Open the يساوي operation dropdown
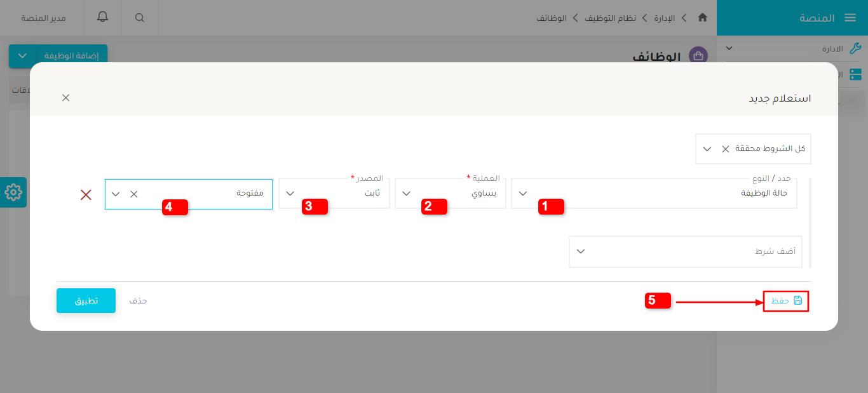Screen dimensions: 868x393 pyautogui.click(x=405, y=194)
